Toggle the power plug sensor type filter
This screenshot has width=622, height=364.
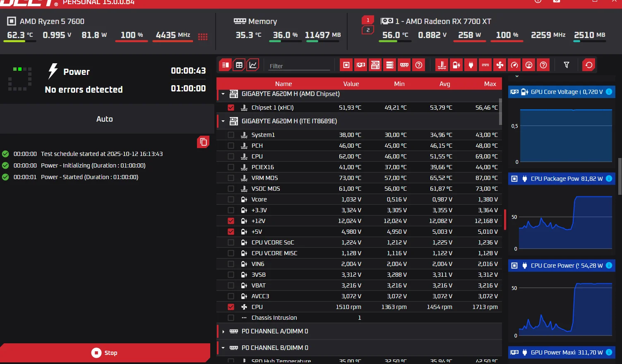point(471,65)
